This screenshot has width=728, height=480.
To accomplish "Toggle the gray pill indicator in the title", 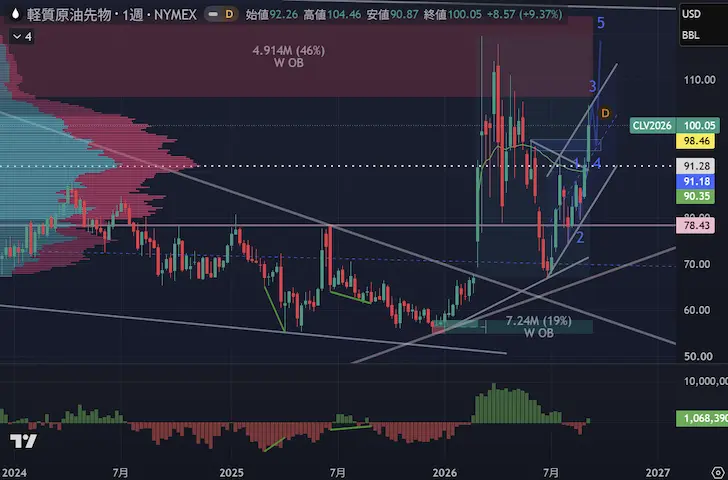I will click(x=213, y=14).
